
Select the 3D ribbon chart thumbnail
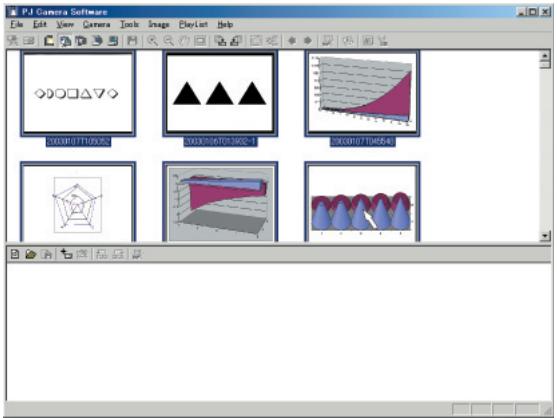click(220, 202)
